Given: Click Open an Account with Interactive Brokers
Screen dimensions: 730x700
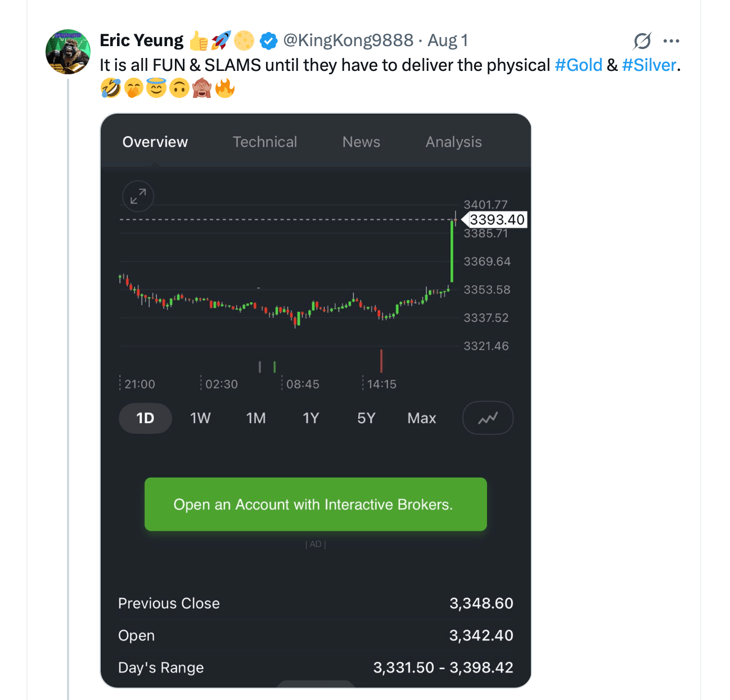Looking at the screenshot, I should [x=316, y=504].
